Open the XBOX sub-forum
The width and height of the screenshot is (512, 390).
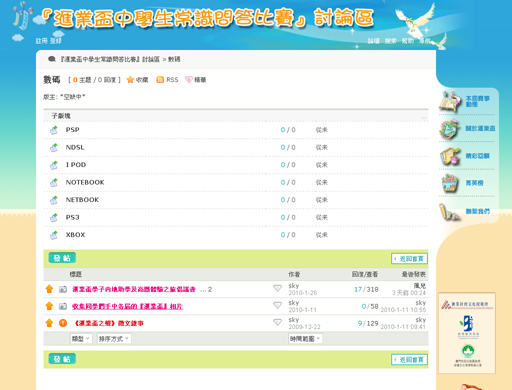[75, 235]
